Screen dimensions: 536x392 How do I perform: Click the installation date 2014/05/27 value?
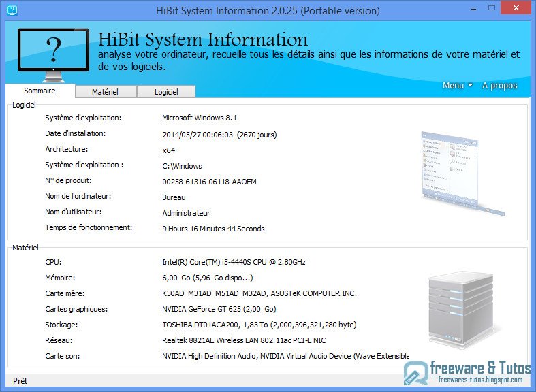[219, 135]
